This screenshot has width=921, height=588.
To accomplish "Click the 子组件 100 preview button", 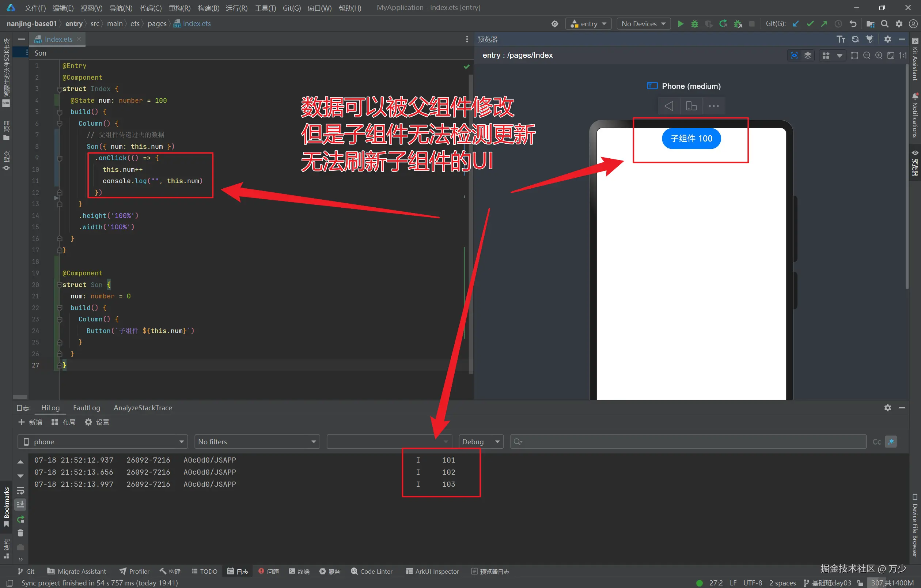I will click(x=691, y=139).
